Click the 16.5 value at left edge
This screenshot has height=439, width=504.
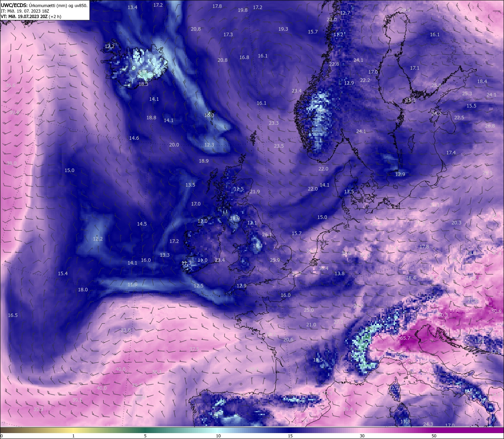click(13, 315)
